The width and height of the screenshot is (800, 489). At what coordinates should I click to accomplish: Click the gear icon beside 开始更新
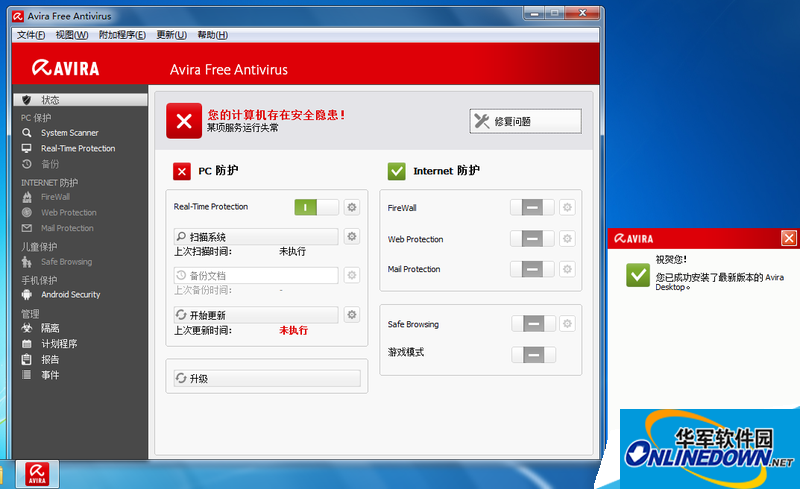click(351, 315)
